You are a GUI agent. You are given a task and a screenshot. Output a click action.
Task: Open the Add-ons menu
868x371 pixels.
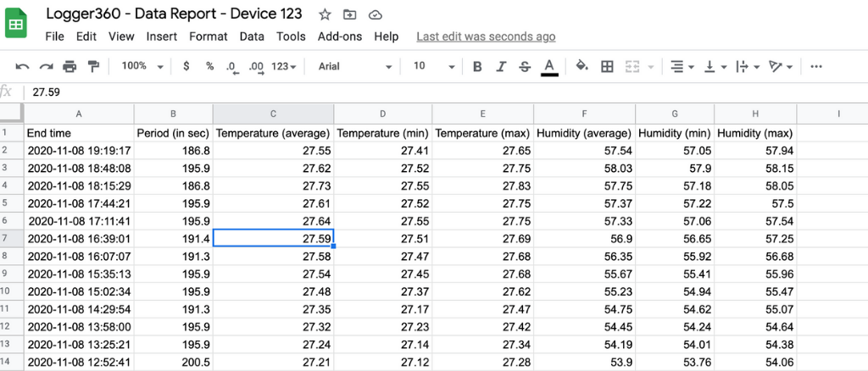tap(340, 36)
